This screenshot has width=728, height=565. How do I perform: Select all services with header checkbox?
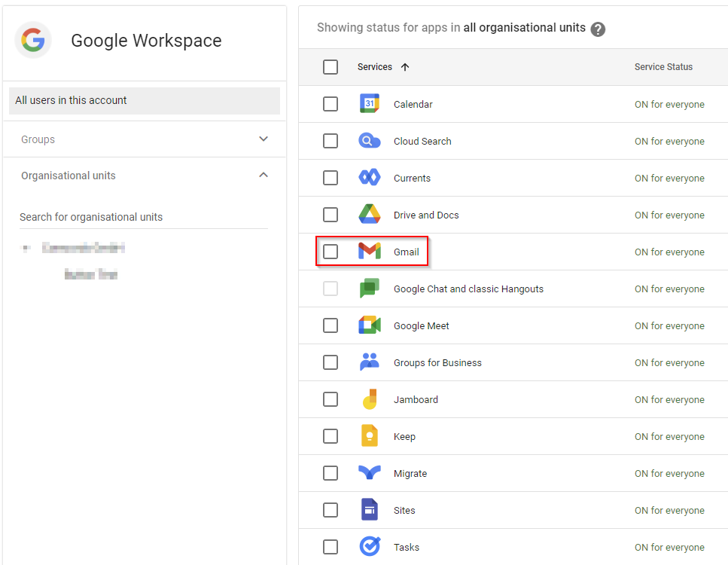pos(330,67)
